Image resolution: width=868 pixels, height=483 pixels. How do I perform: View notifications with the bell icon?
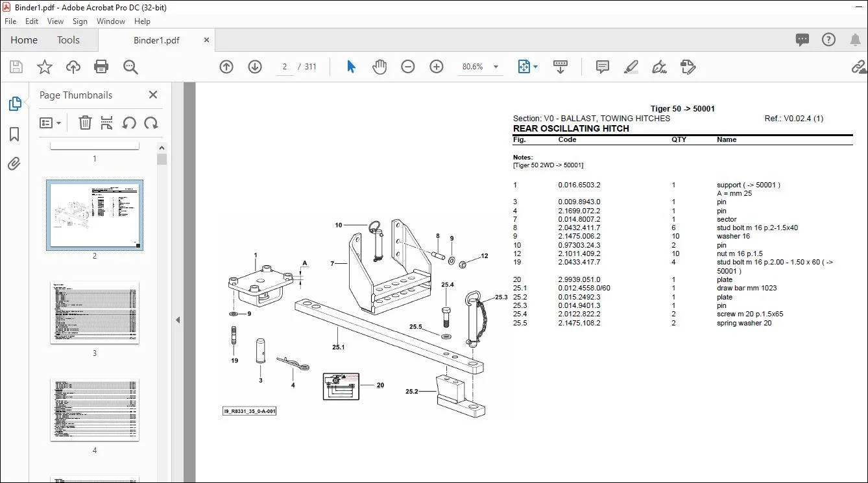pos(855,40)
